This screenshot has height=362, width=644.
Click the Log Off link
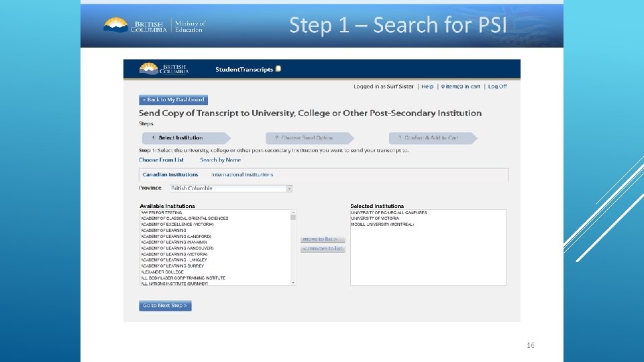(497, 86)
